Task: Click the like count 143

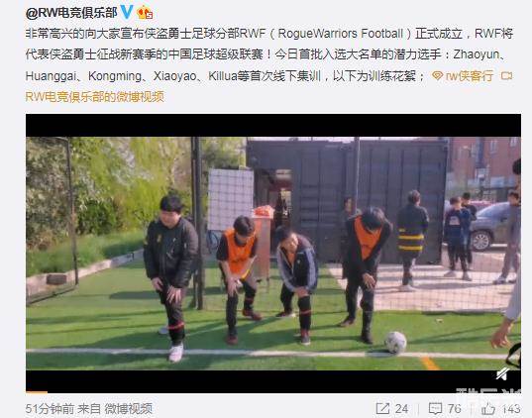Action: coord(510,409)
